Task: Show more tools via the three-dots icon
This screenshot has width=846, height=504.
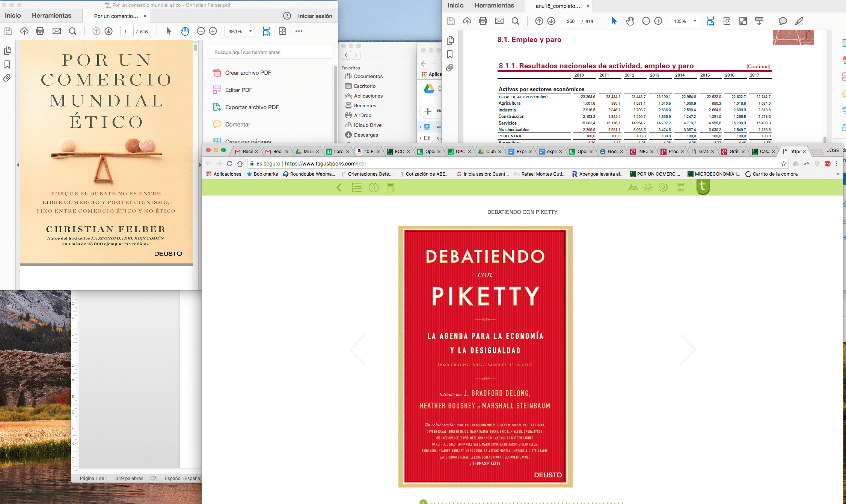Action: [x=299, y=31]
